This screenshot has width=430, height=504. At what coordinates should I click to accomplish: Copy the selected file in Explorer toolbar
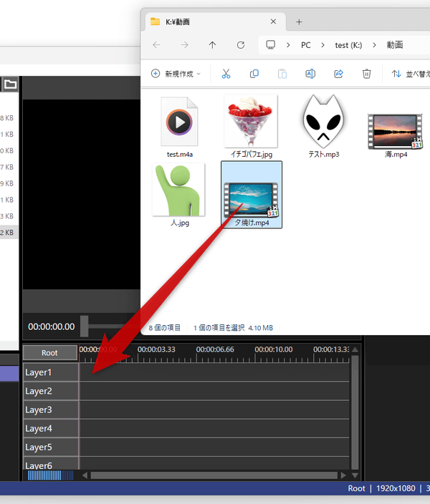coord(254,74)
